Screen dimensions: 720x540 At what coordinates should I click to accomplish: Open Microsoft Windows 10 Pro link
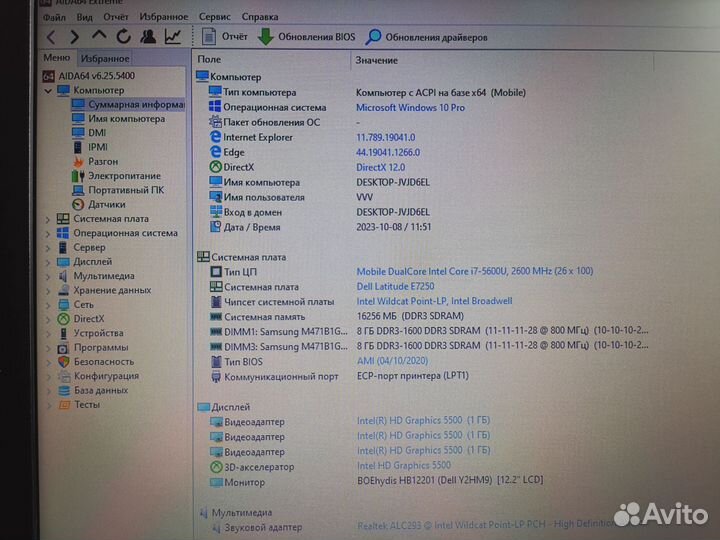(x=411, y=107)
